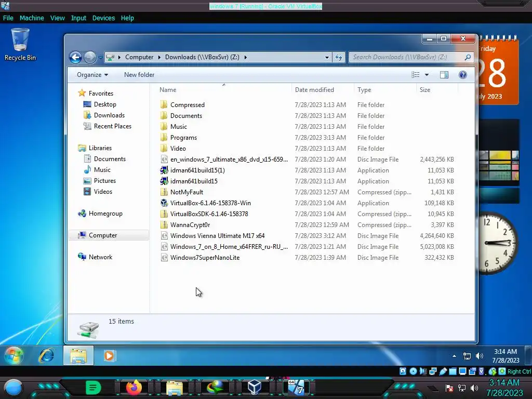Select the Windows_7_on_8_Home_x64FRER image file
The width and height of the screenshot is (532, 399).
tap(229, 247)
